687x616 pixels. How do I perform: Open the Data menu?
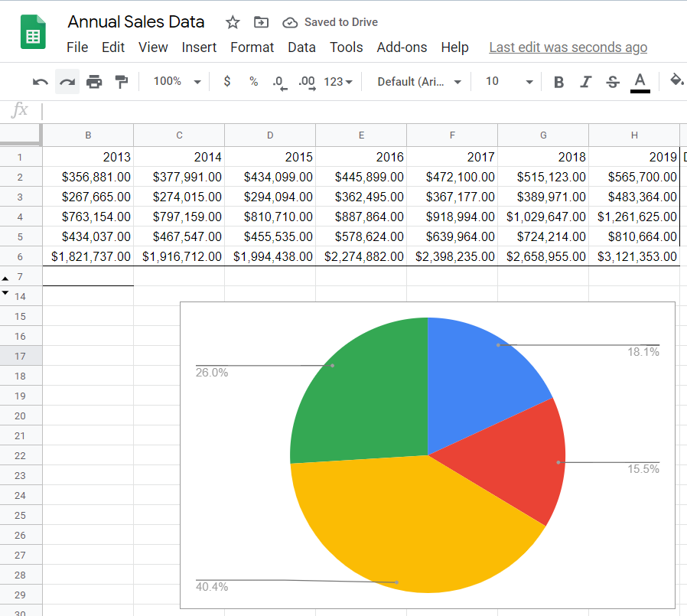point(301,47)
